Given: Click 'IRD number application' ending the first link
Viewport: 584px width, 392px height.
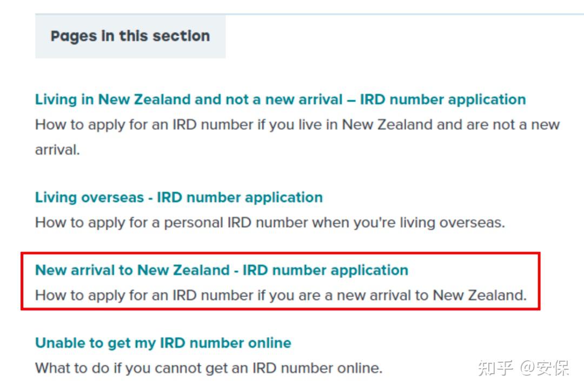Looking at the screenshot, I should click(x=442, y=99).
